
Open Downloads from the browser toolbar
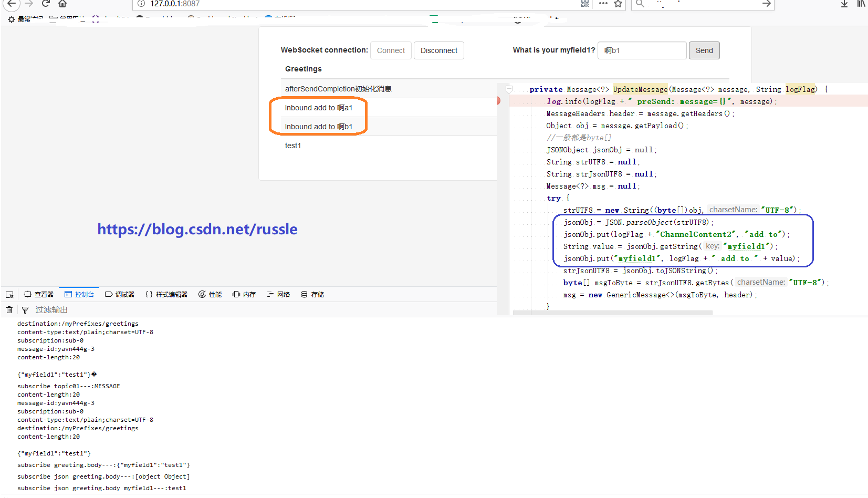click(x=844, y=4)
